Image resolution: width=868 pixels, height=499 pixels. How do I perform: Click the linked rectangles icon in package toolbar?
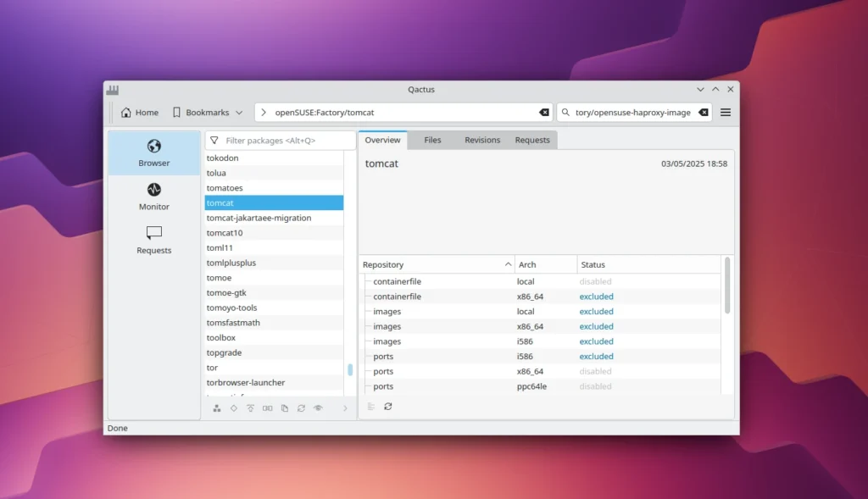tap(267, 408)
